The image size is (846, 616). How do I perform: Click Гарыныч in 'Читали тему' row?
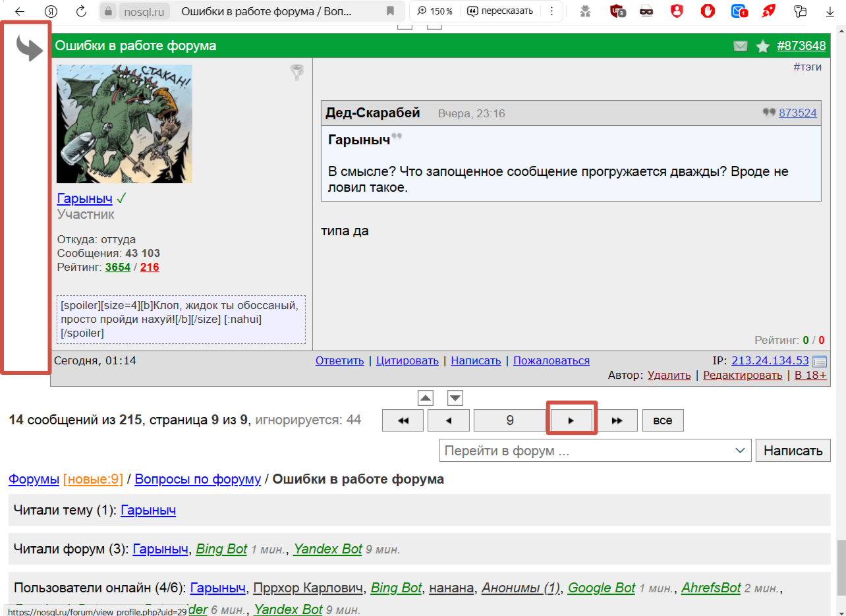148,510
